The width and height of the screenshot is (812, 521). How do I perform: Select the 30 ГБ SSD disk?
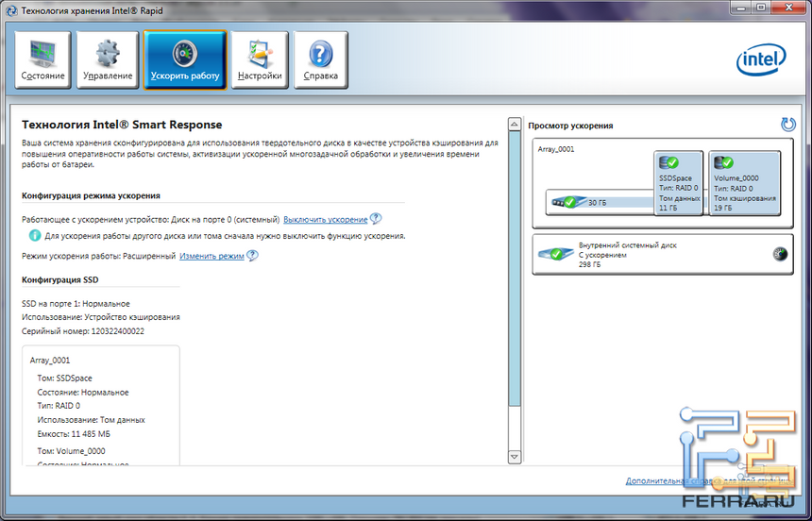600,203
